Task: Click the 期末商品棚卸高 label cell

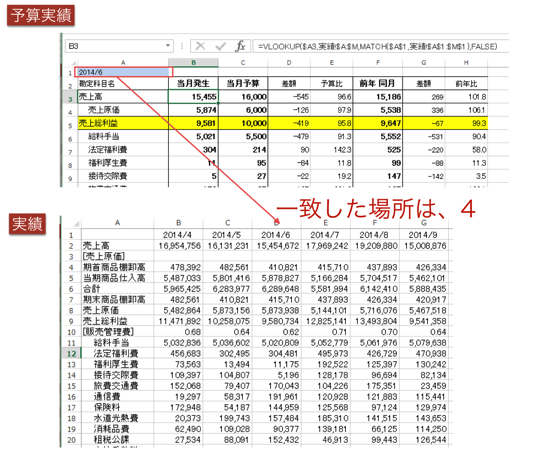Action: point(117,300)
